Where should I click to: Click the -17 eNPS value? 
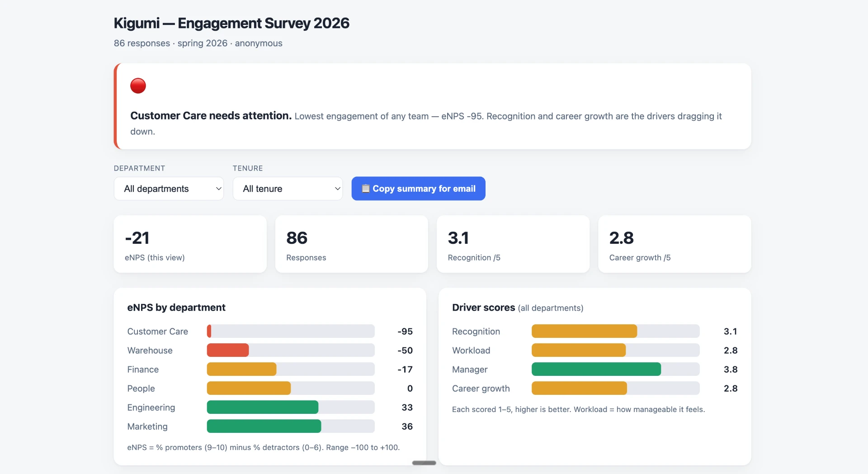pyautogui.click(x=405, y=370)
